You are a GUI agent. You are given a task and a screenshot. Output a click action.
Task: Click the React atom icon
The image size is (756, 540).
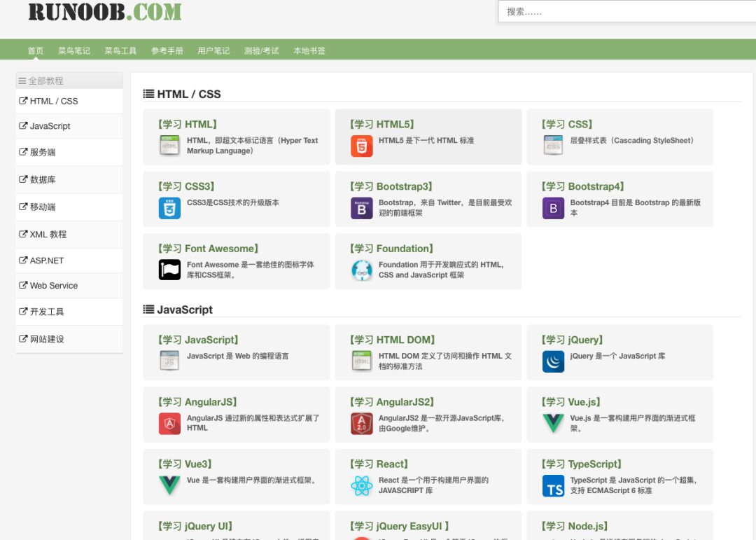point(362,485)
